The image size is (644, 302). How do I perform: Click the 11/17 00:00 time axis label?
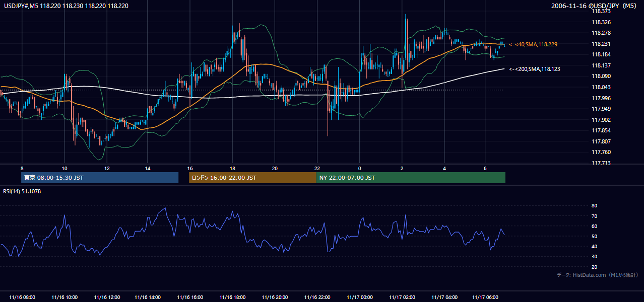pyautogui.click(x=359, y=298)
